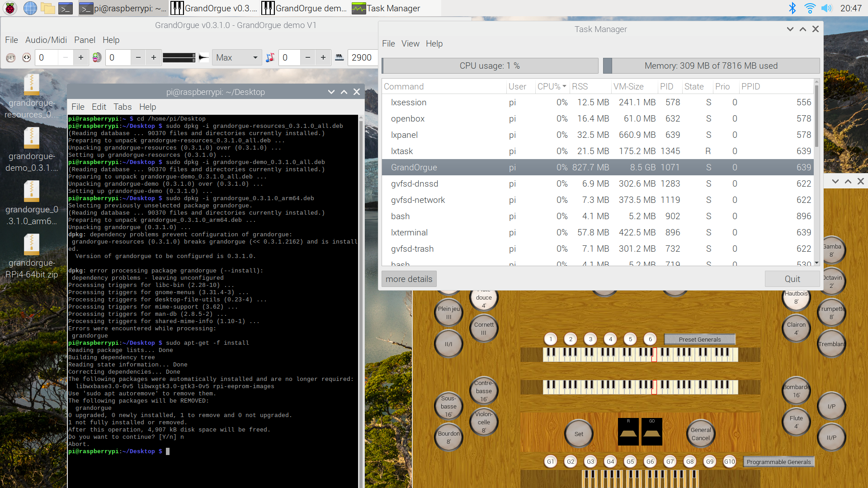Image resolution: width=868 pixels, height=488 pixels.
Task: Open GrandOrgue Panel menu
Action: coord(85,40)
